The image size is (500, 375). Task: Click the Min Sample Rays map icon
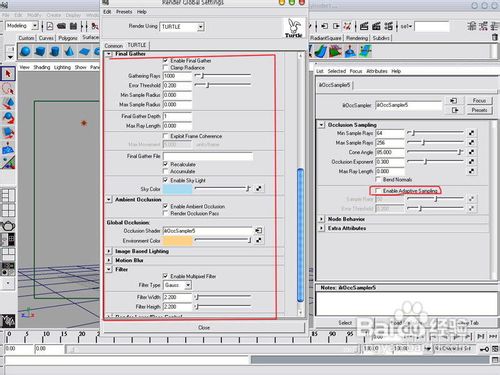click(471, 133)
